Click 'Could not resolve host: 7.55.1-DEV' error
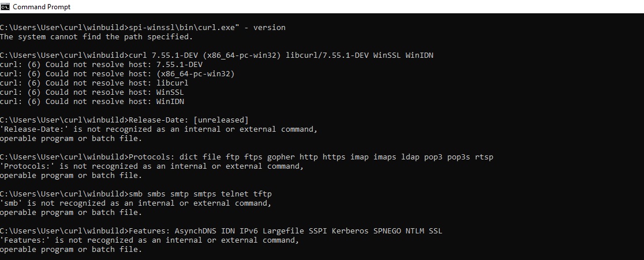Image resolution: width=644 pixels, height=260 pixels. [x=101, y=64]
